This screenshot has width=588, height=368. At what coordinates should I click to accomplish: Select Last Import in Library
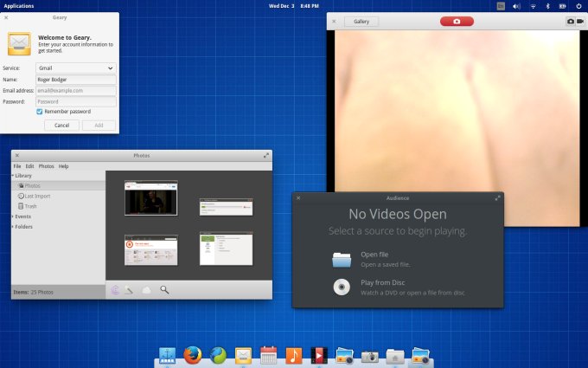pos(35,197)
